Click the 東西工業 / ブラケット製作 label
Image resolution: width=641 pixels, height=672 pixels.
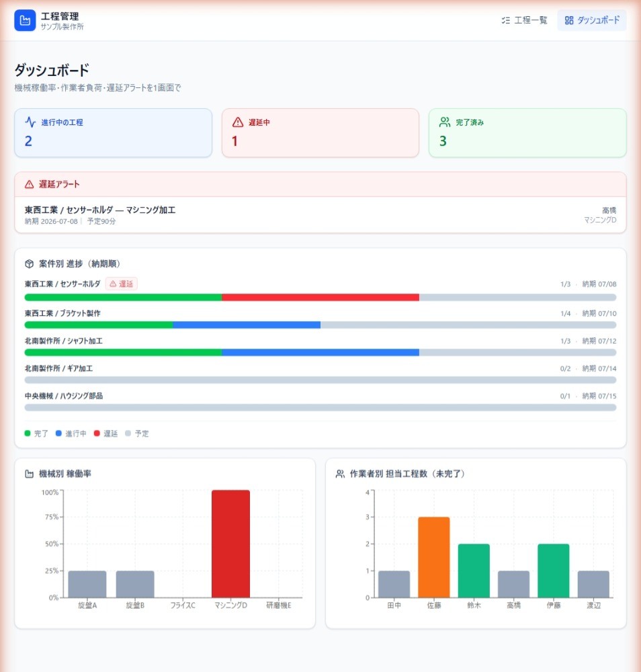[62, 313]
